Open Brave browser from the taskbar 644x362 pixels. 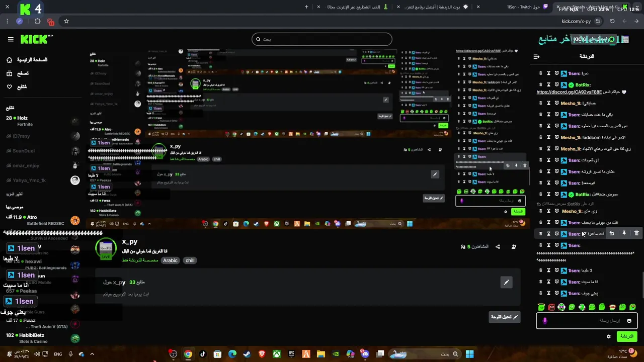tap(262, 354)
